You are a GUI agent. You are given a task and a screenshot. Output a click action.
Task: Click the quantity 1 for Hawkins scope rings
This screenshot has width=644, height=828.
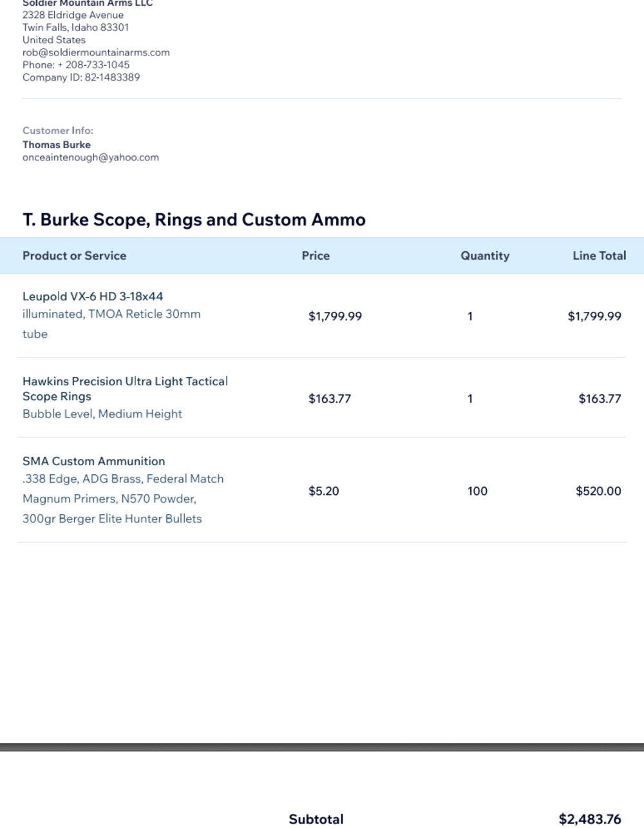470,398
